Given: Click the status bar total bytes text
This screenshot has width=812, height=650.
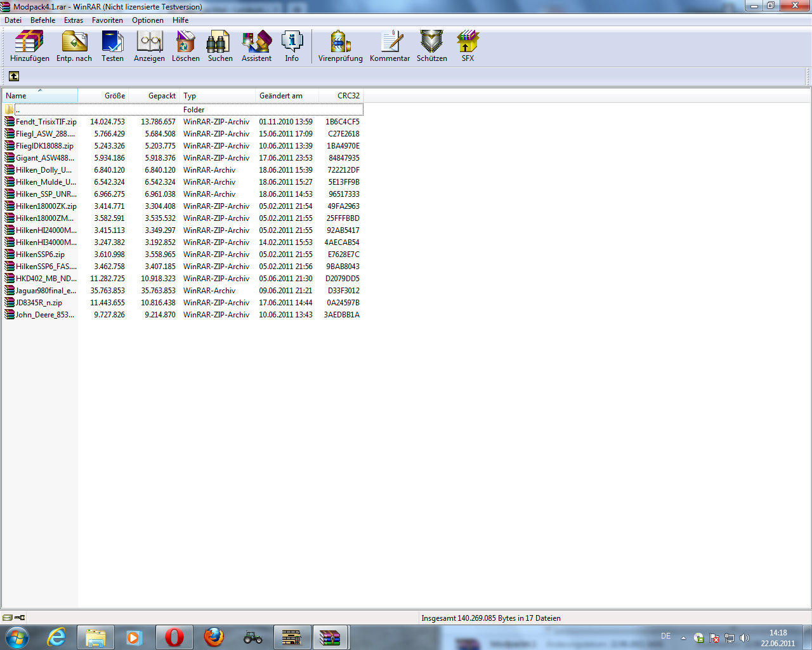Looking at the screenshot, I should (x=491, y=618).
